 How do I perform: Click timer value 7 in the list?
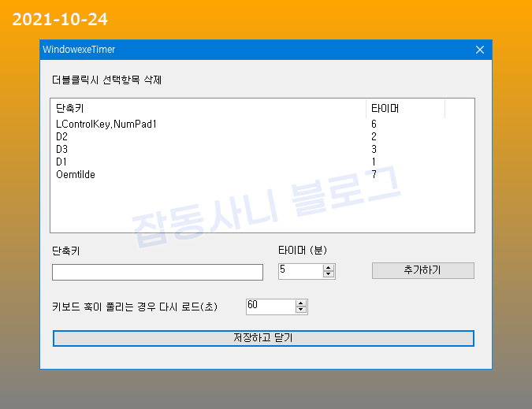pos(374,174)
